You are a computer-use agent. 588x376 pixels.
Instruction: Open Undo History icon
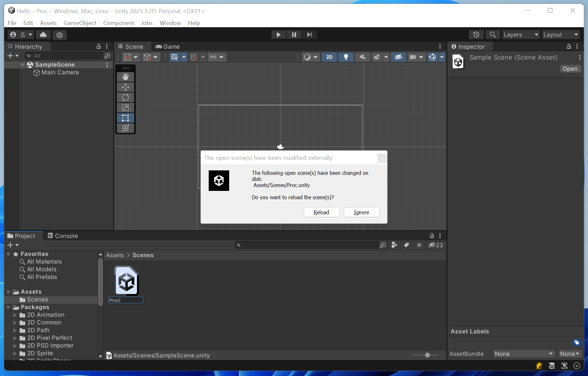point(476,35)
